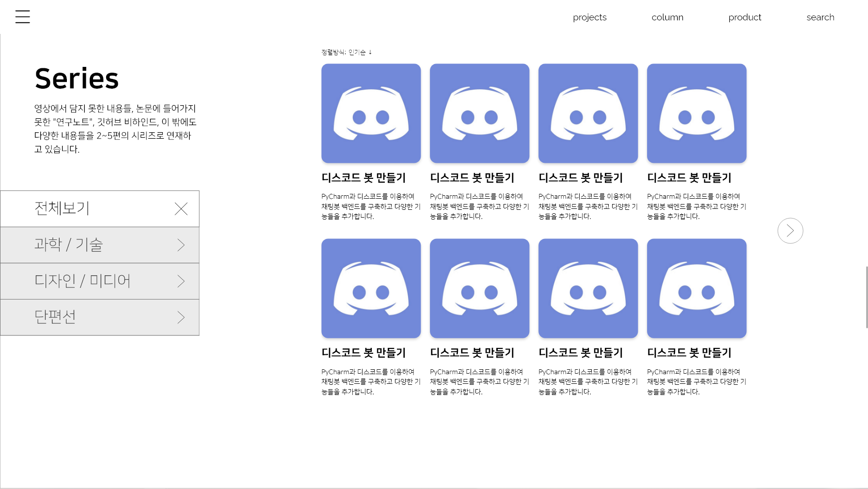The height and width of the screenshot is (489, 868).
Task: Click first 디스코드 봇 만들기 title, bottom row
Action: (363, 353)
